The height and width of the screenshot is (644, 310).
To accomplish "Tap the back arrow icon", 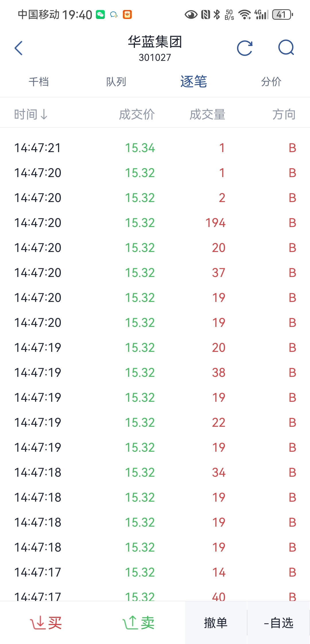I will 19,48.
